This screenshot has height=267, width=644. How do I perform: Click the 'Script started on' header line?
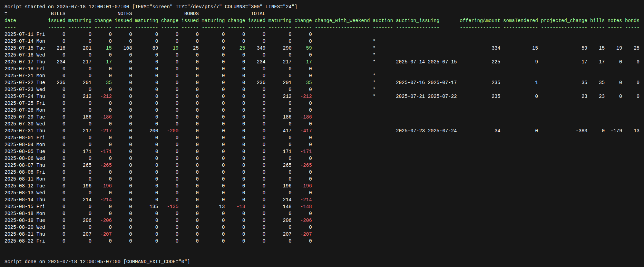pos(151,7)
